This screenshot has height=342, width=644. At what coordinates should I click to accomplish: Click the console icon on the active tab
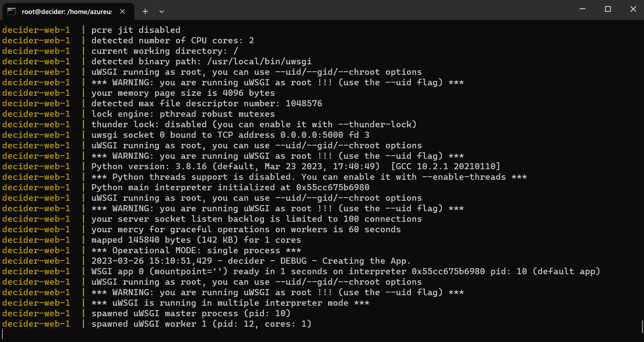(x=11, y=12)
